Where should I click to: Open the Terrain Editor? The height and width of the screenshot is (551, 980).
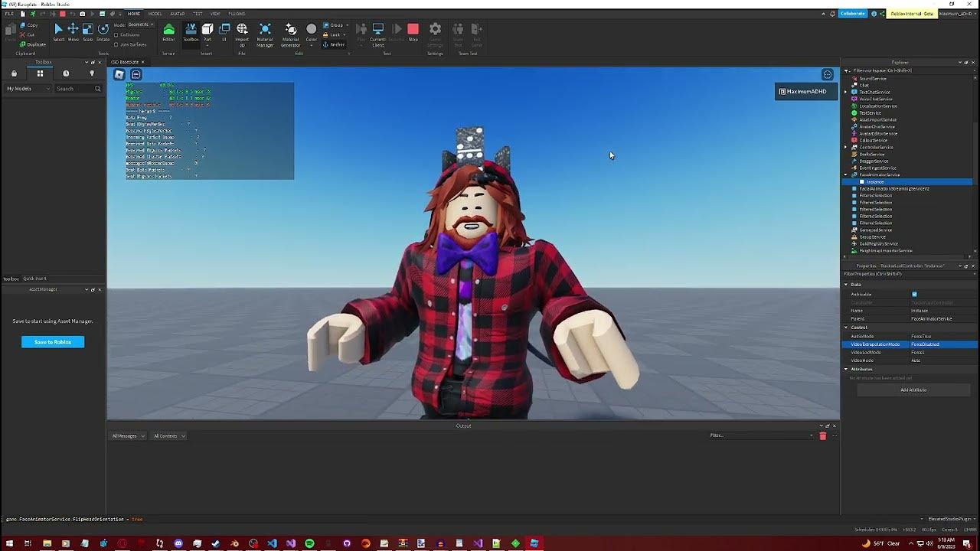[169, 31]
